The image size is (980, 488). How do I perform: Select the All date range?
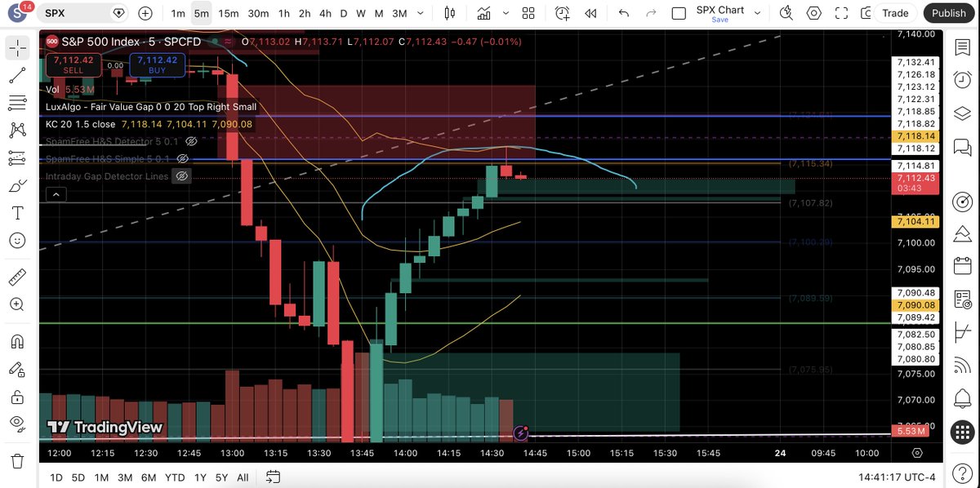pyautogui.click(x=243, y=477)
